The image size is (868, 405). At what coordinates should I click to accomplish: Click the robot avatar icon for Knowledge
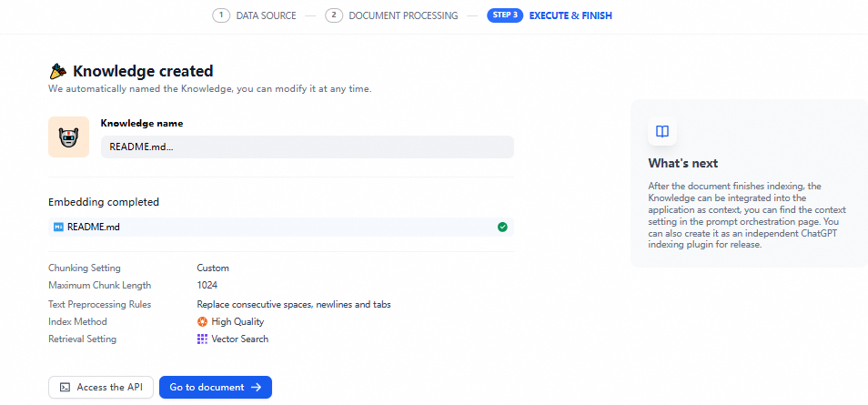[68, 137]
